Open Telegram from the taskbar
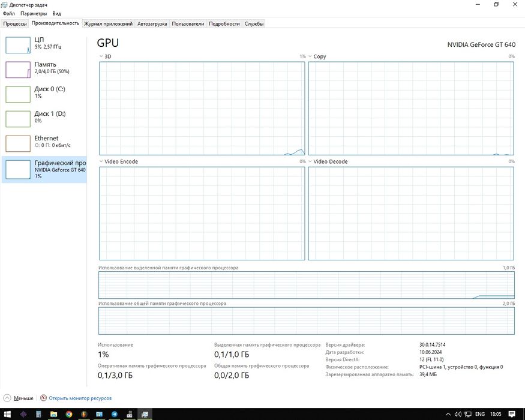525x420 pixels. point(114,414)
